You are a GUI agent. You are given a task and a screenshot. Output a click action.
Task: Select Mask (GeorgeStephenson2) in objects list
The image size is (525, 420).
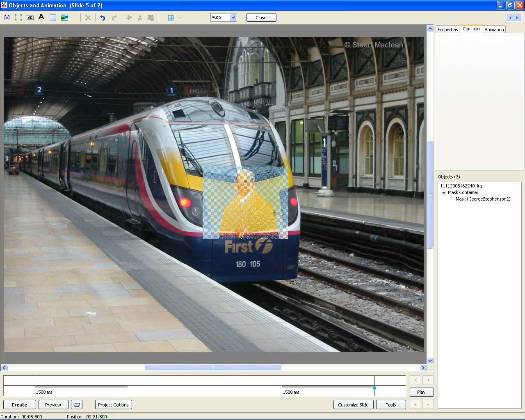(483, 199)
